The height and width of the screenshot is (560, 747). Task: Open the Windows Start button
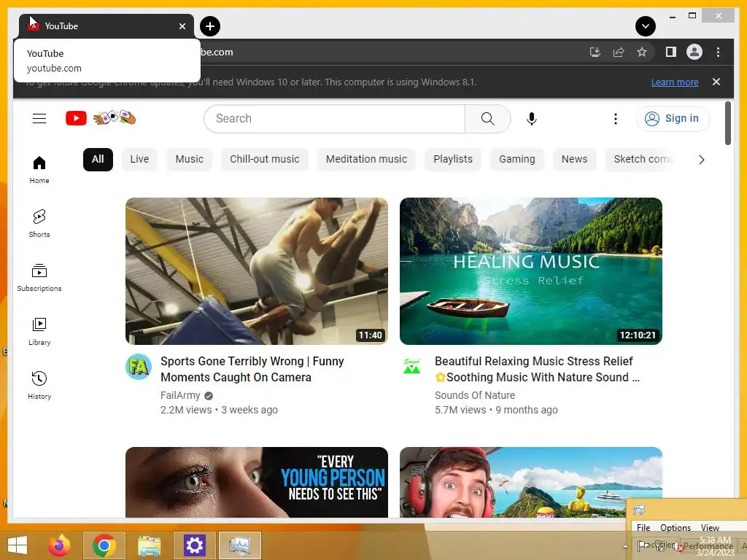pos(18,545)
